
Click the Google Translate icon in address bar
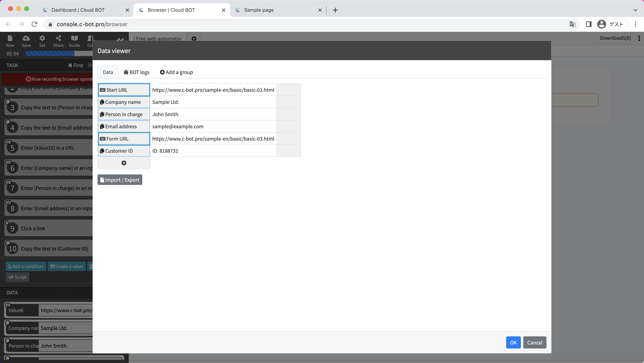(x=572, y=24)
